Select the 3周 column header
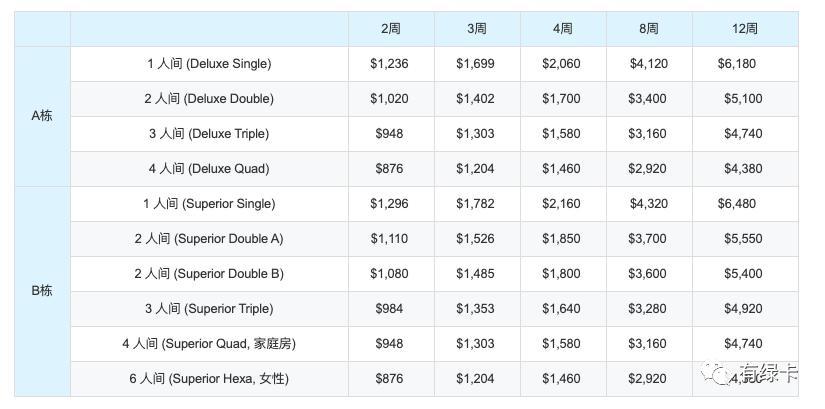825x409 pixels. (477, 29)
